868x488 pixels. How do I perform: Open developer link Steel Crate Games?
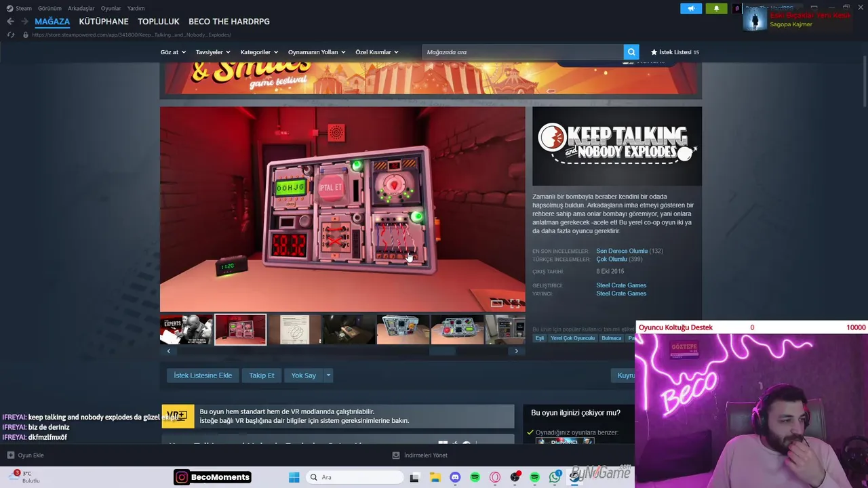[621, 285]
